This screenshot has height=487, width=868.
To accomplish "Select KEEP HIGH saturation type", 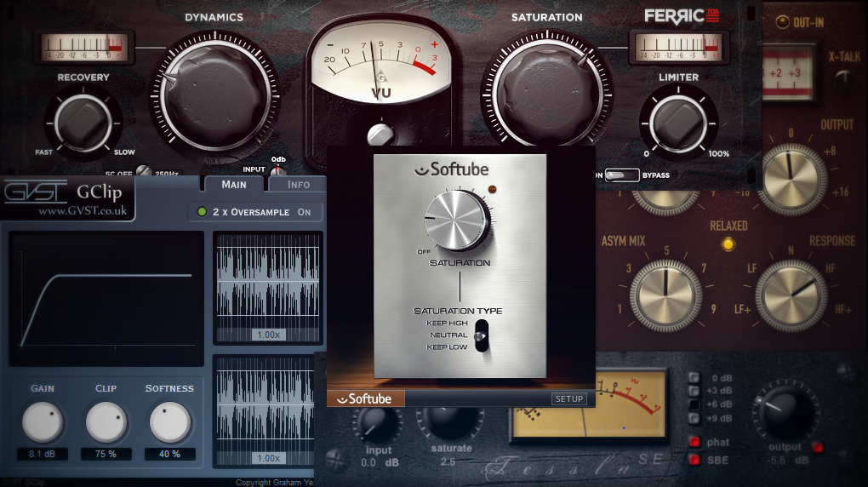I will [x=447, y=323].
